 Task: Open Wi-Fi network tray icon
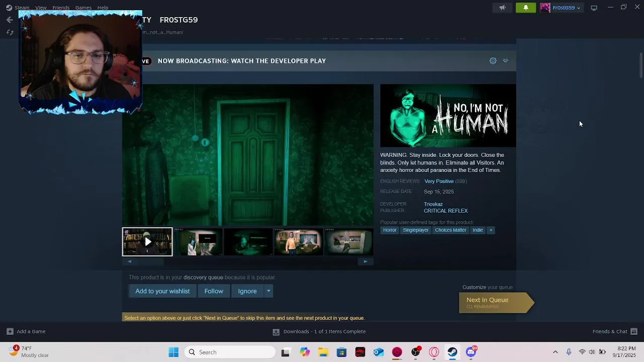click(582, 352)
